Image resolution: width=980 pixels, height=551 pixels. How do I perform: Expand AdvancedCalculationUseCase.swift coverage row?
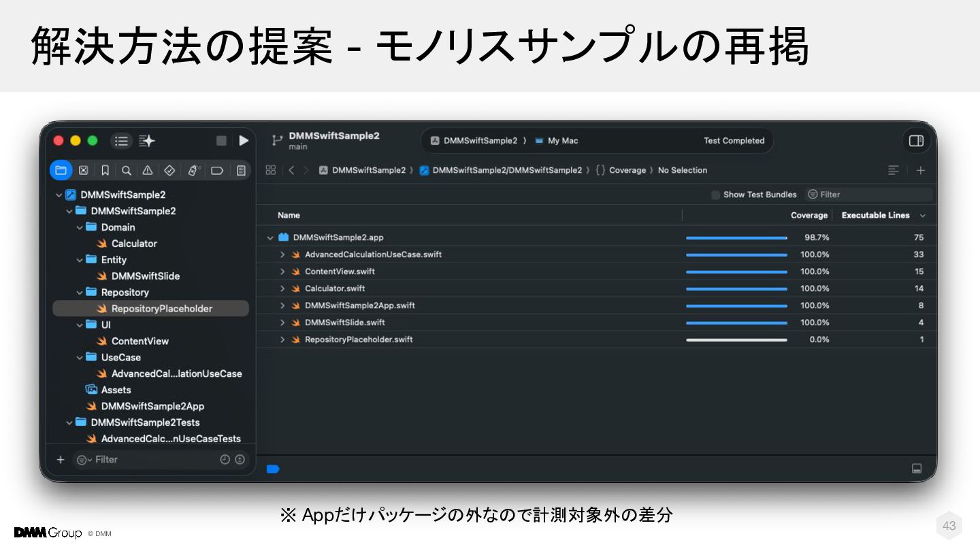point(282,254)
